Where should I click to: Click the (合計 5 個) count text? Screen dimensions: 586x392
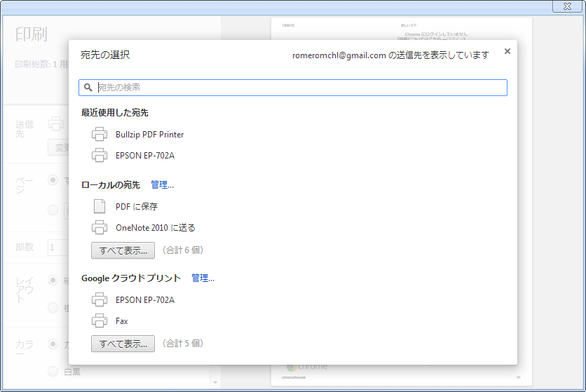[183, 344]
